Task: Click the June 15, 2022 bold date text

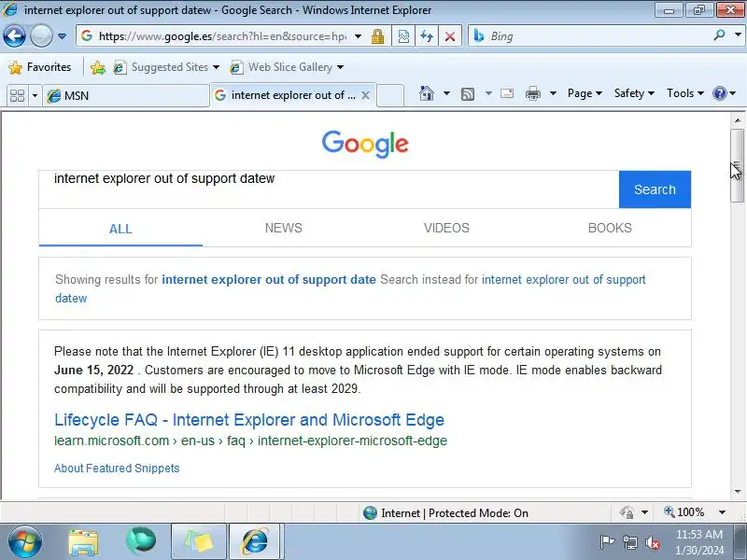Action: click(94, 370)
